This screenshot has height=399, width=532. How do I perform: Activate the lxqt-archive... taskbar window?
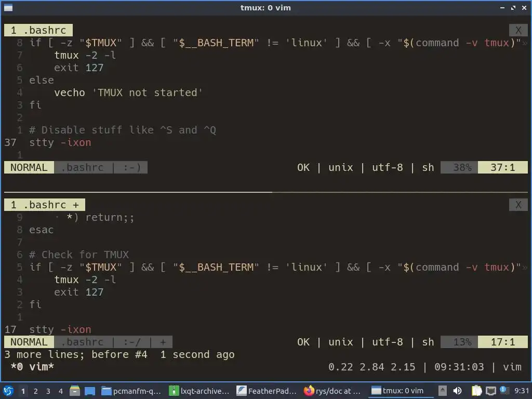tap(199, 391)
